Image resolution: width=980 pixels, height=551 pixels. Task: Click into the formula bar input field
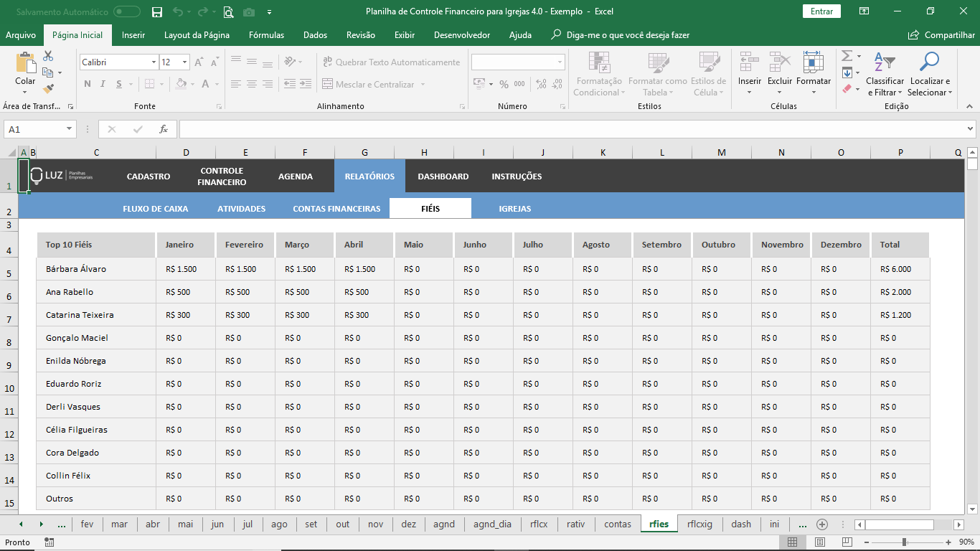point(570,129)
